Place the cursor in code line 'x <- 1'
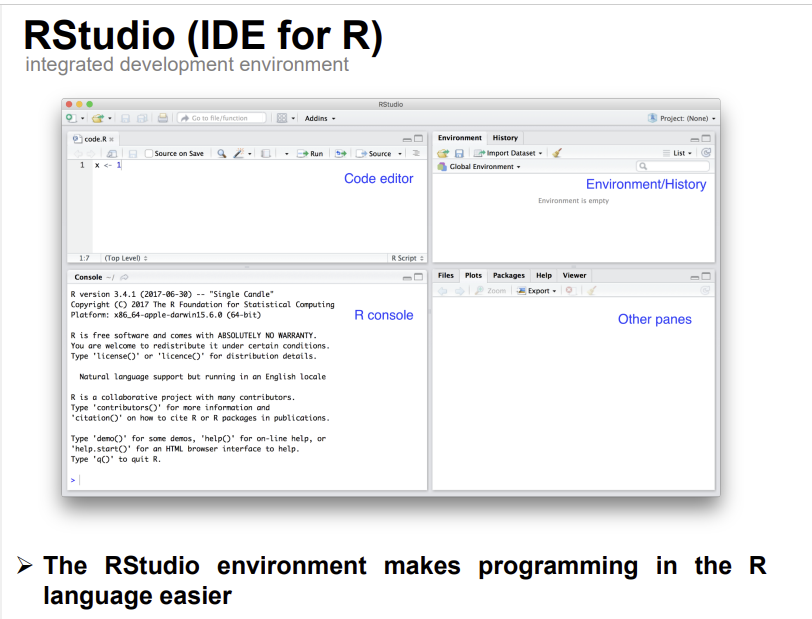The height and width of the screenshot is (619, 812). coord(108,165)
